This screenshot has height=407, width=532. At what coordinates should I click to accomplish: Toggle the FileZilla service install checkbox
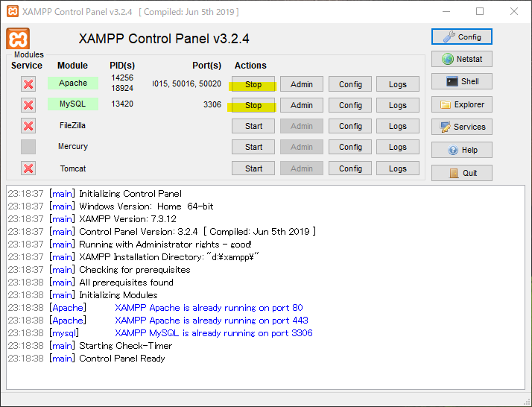tap(28, 126)
